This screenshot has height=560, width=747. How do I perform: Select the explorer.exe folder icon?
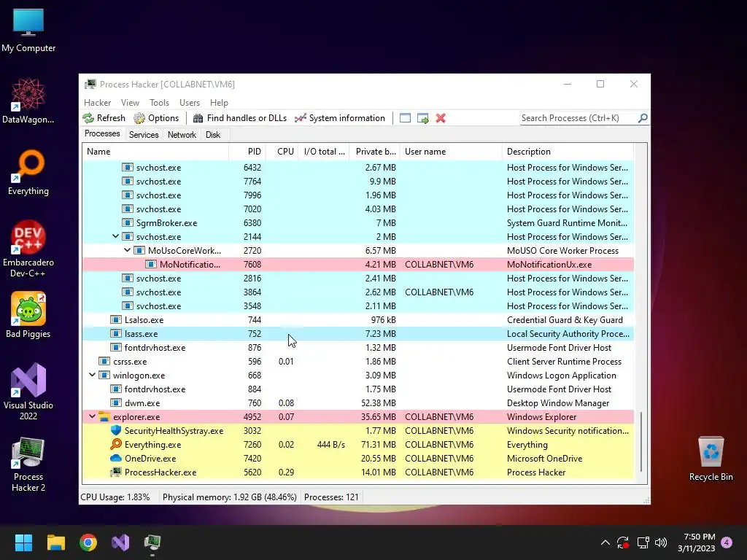pos(104,416)
